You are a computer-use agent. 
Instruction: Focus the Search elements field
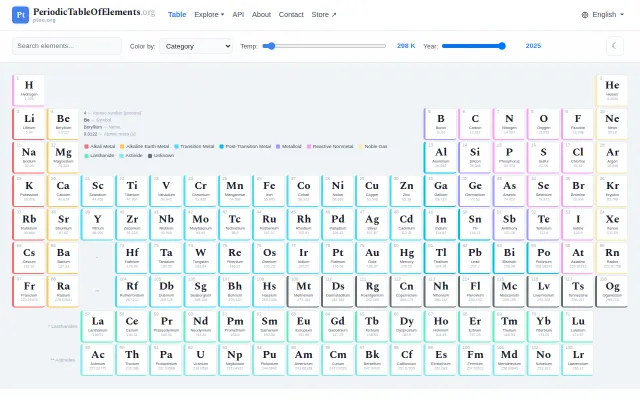point(67,46)
